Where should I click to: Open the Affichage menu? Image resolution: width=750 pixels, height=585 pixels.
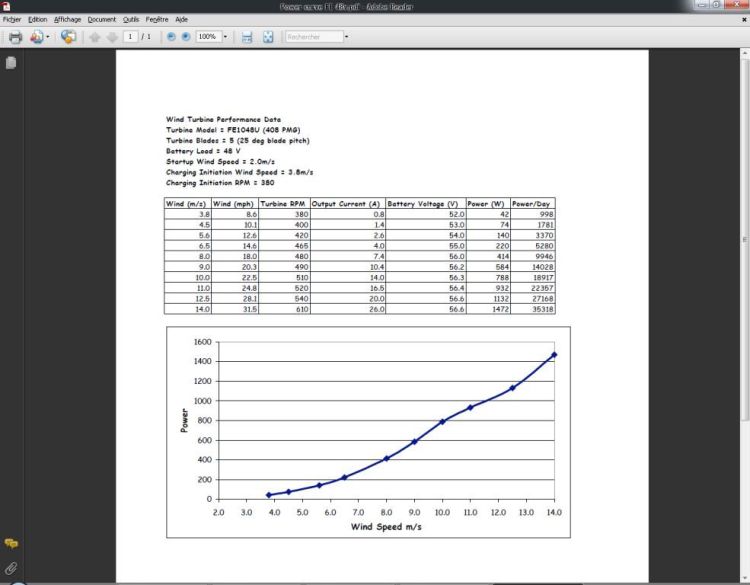[68, 19]
